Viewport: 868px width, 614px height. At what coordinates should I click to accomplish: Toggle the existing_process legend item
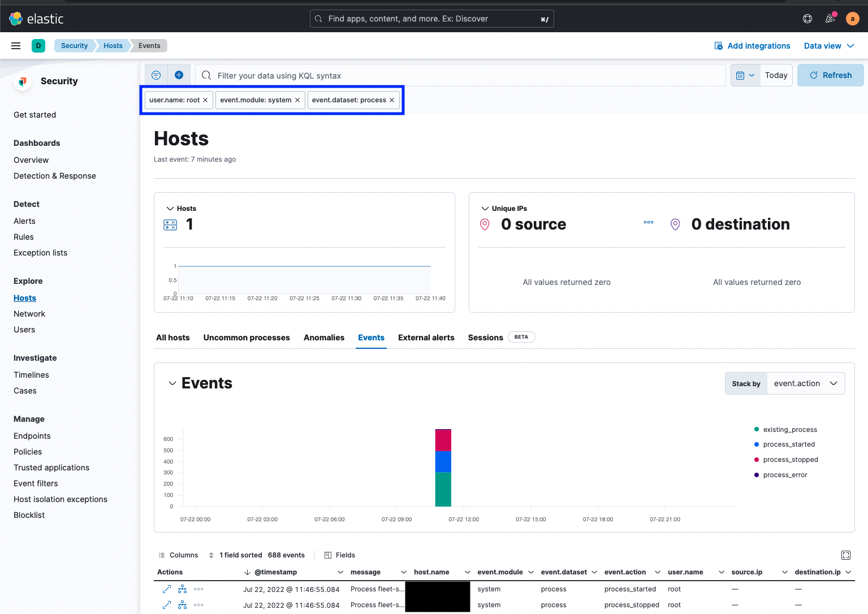tap(786, 430)
